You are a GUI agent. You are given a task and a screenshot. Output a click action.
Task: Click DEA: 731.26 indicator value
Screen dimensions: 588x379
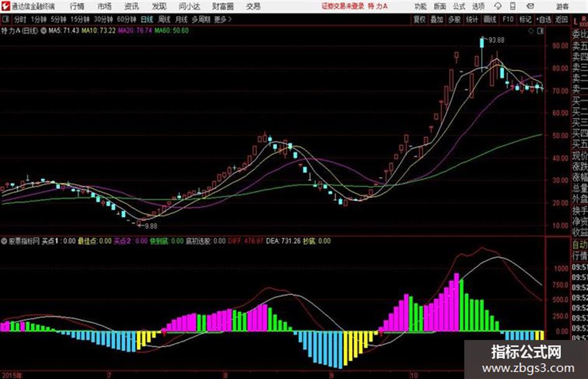[283, 241]
